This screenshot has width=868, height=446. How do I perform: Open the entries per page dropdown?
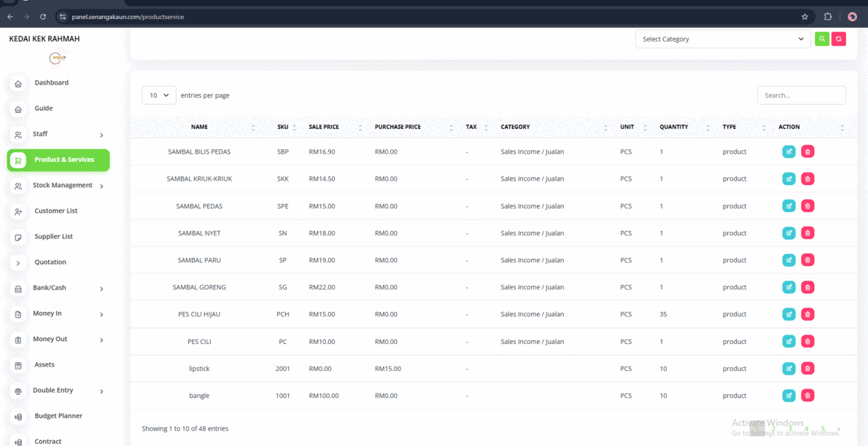tap(158, 95)
